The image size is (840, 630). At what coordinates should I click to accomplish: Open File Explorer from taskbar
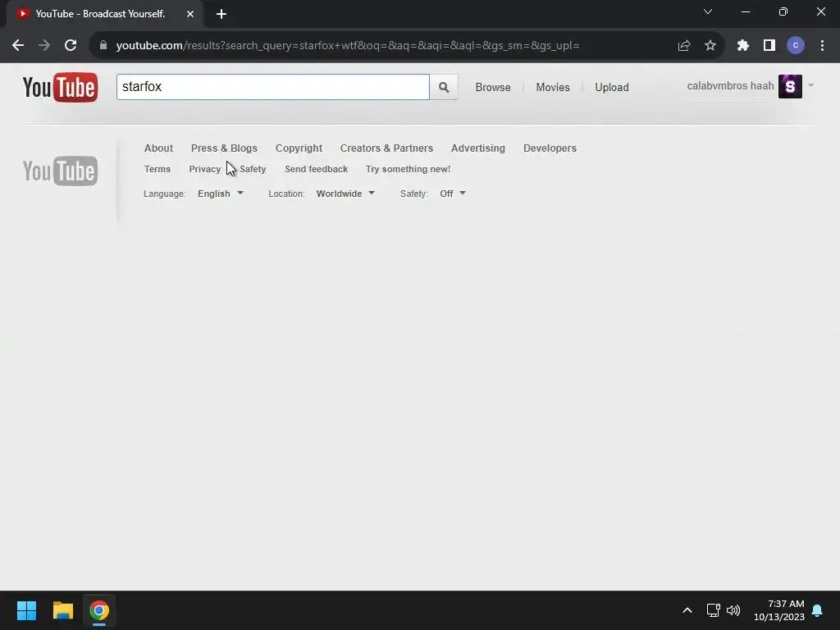(x=62, y=610)
